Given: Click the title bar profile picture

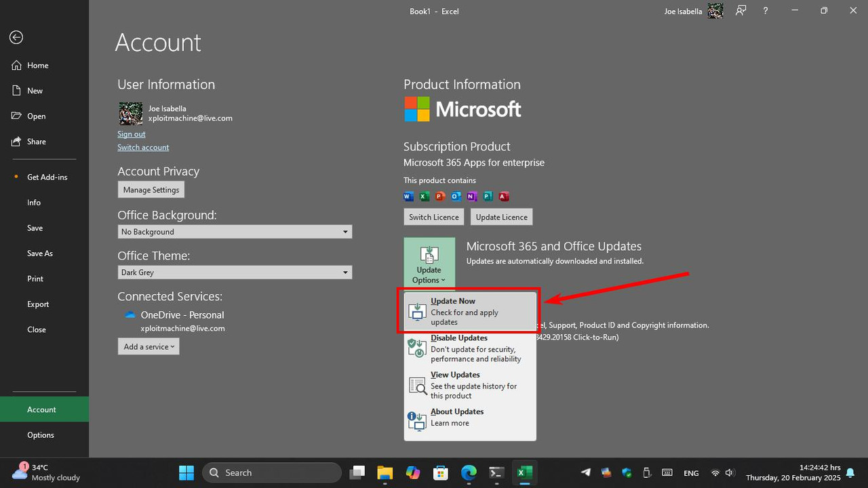Looking at the screenshot, I should click(x=715, y=11).
